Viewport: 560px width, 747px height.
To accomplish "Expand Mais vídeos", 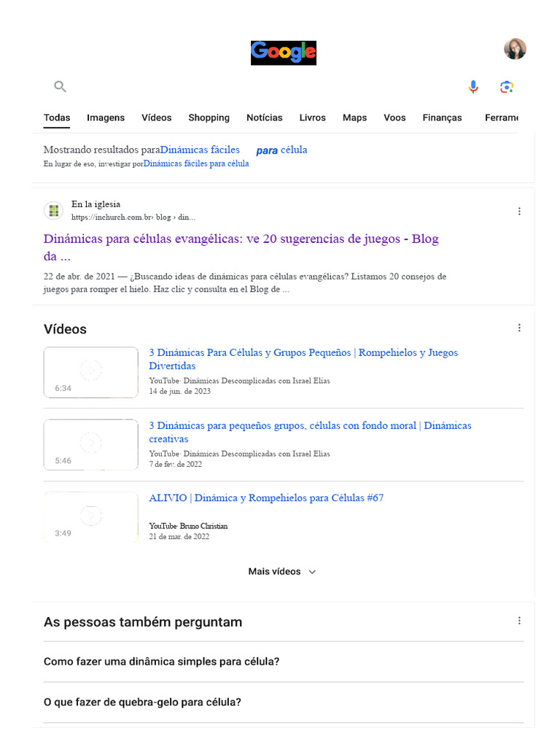I will pos(282,571).
